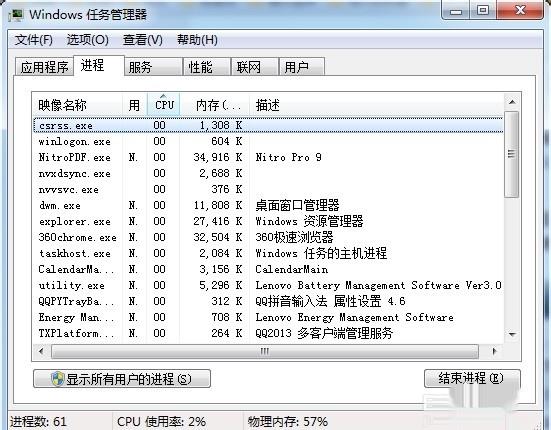Click the 结束进程(E) button
This screenshot has width=551, height=430.
tap(472, 378)
